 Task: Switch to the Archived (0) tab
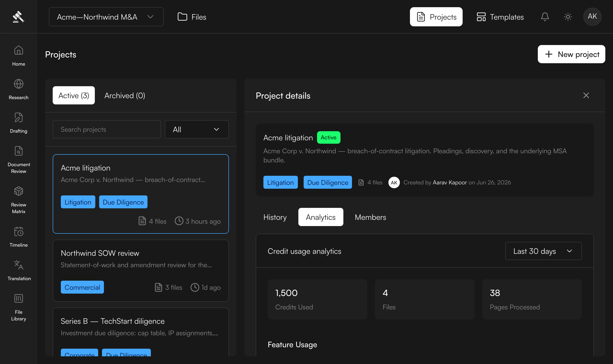[125, 95]
